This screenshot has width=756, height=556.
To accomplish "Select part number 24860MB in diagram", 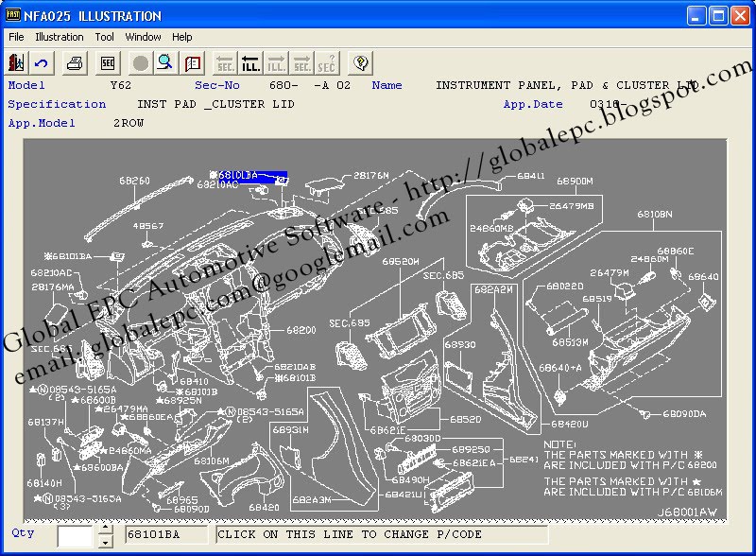I will [491, 228].
